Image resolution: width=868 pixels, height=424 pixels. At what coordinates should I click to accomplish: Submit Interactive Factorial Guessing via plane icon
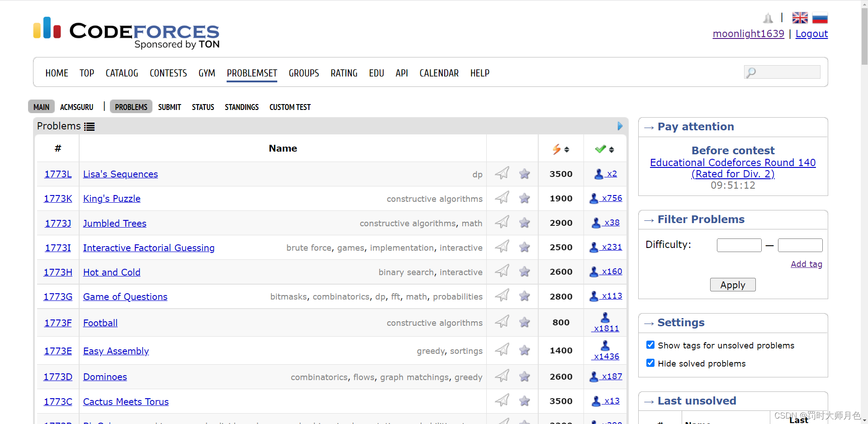coord(502,247)
